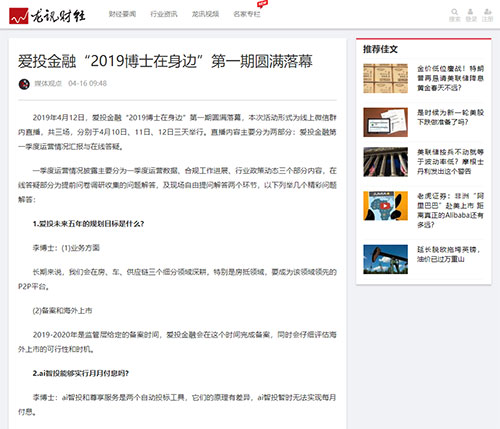Viewport: 500px width, 429px height.
Task: Open the 媒体观点 author link
Action: click(x=48, y=83)
